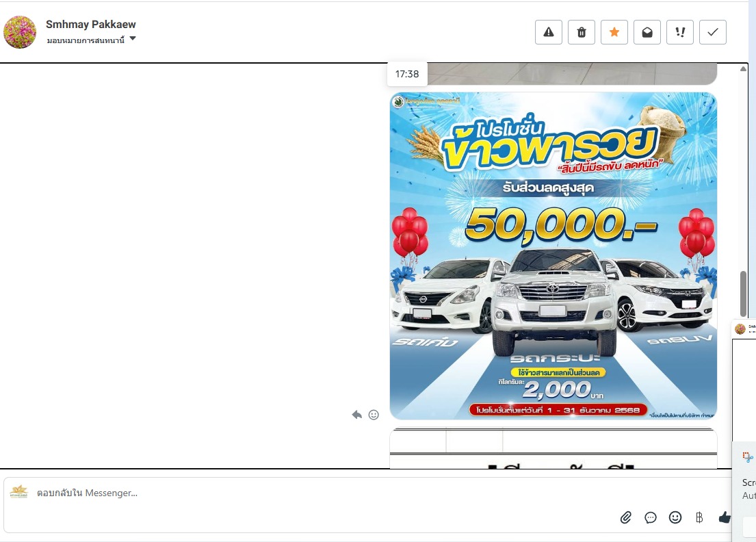This screenshot has width=756, height=542.
Task: Open the car promotion poster image
Action: [x=553, y=255]
